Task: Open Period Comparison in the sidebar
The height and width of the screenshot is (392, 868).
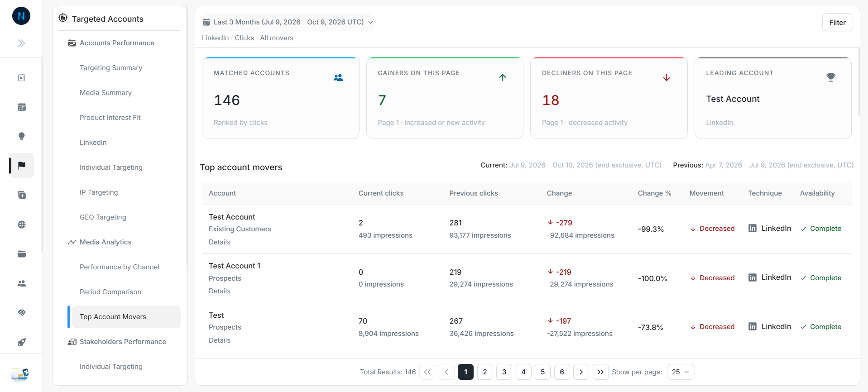Action: [110, 292]
